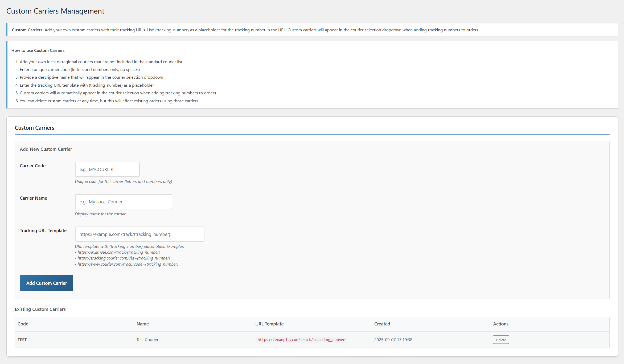Click the tracking.courier.com example URL text

coord(124,258)
